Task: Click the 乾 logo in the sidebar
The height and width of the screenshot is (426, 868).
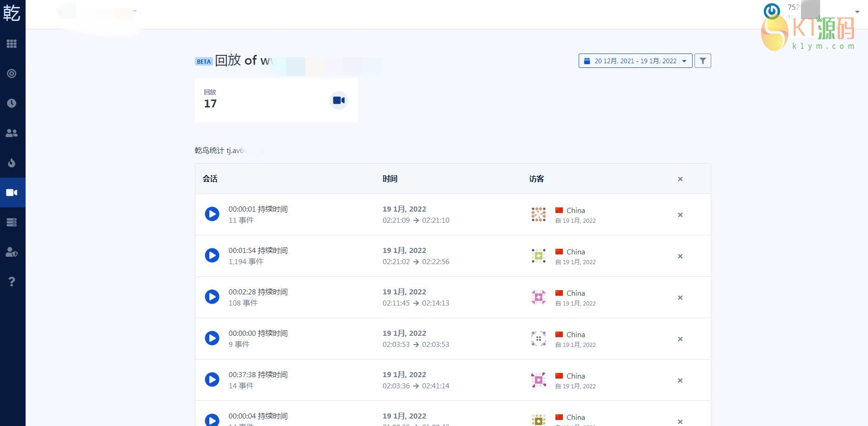Action: coord(12,13)
